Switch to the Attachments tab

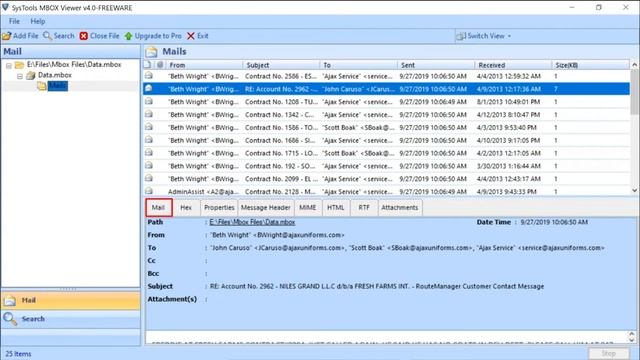coord(400,207)
